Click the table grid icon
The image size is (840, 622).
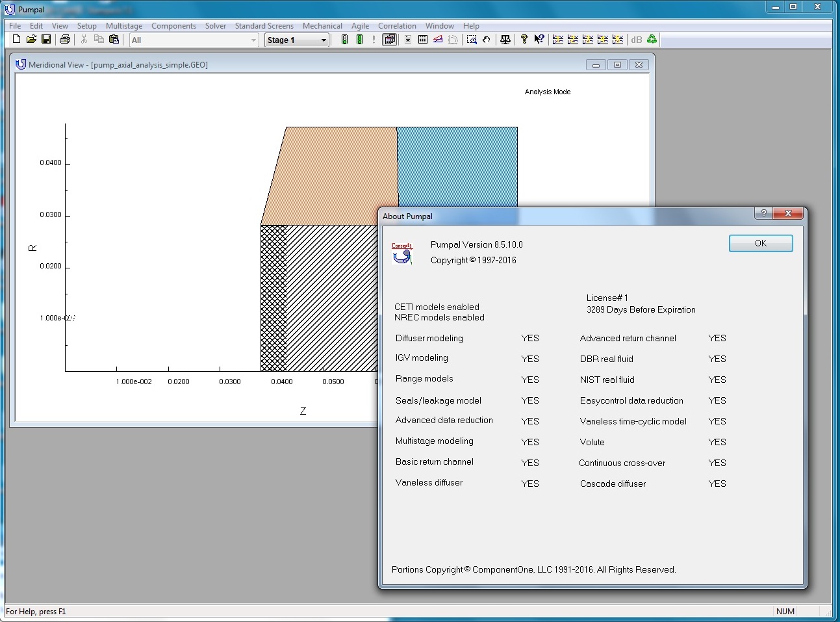point(423,40)
